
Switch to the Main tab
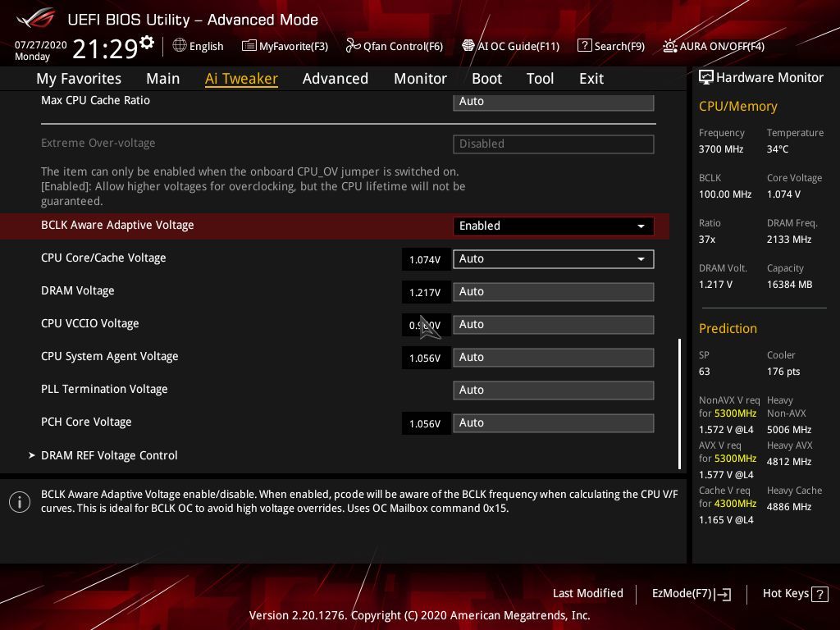coord(163,79)
